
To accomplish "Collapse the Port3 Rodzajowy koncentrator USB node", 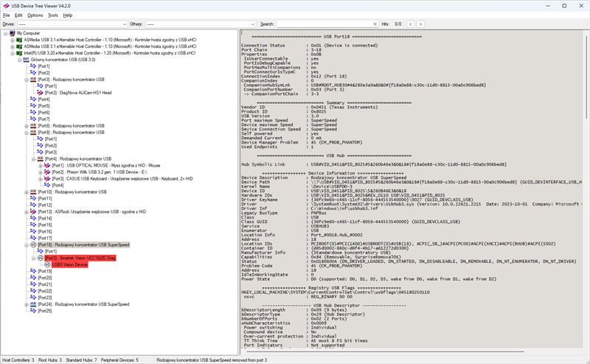I will tap(27, 80).
